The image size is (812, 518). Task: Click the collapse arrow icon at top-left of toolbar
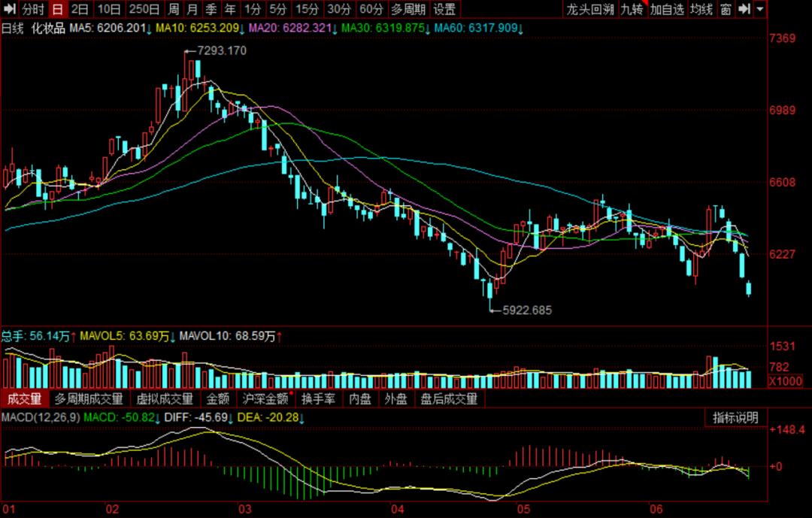pyautogui.click(x=9, y=9)
